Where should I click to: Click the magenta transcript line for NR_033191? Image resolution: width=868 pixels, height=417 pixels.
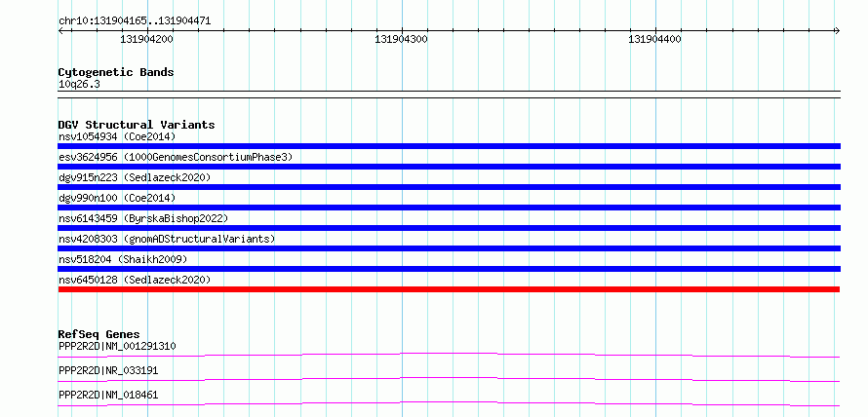449,379
